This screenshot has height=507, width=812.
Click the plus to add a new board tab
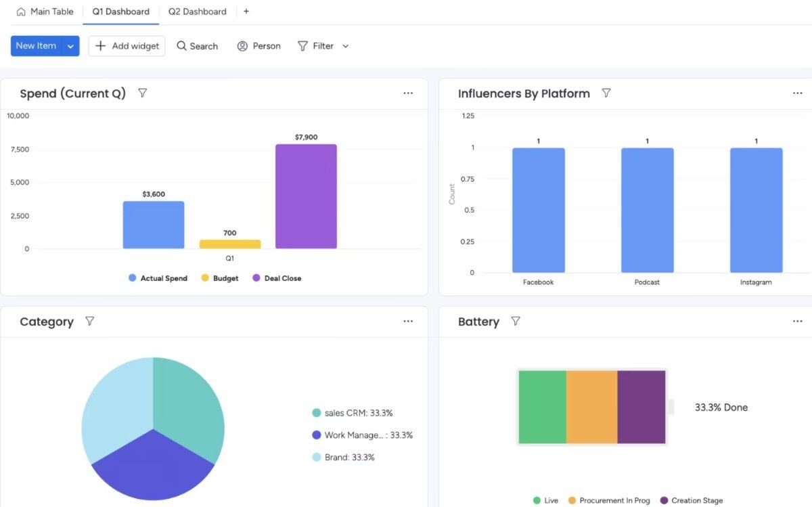246,11
